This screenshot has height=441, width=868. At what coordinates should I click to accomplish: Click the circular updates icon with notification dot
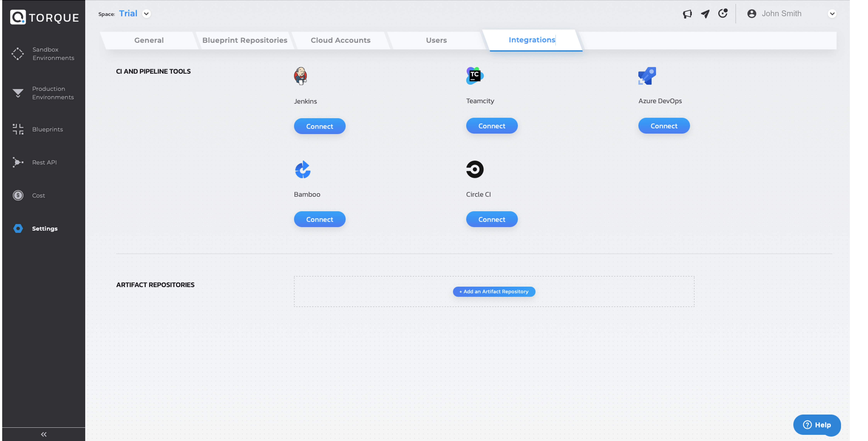(722, 14)
